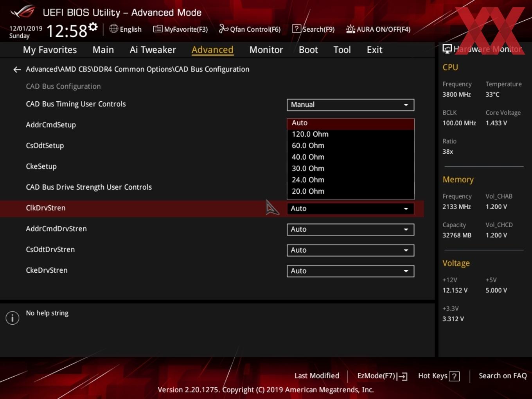
Task: Select the CsOdtSetup row label
Action: click(x=45, y=146)
